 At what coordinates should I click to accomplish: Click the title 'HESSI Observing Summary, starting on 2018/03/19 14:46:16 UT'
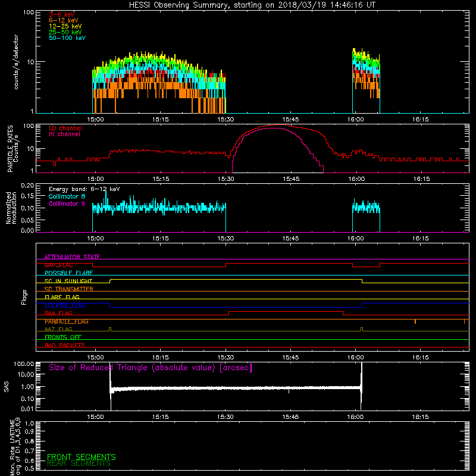[252, 5]
